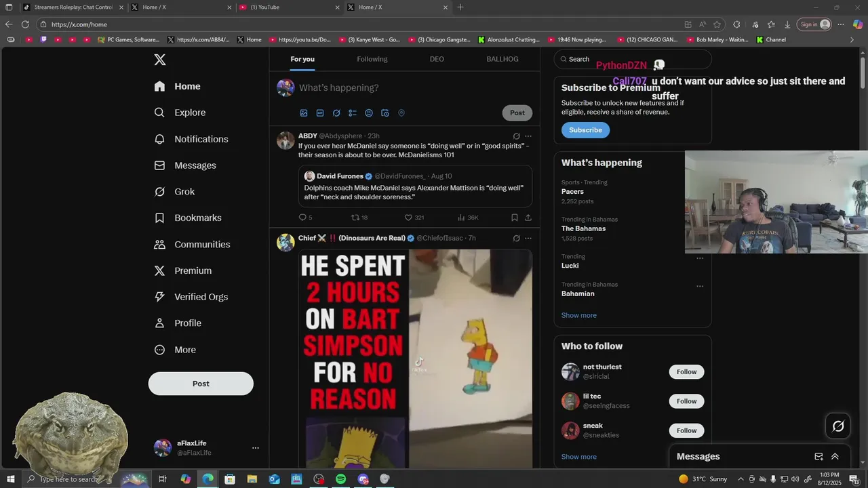Click the large Post button in sidebar

pos(201,384)
